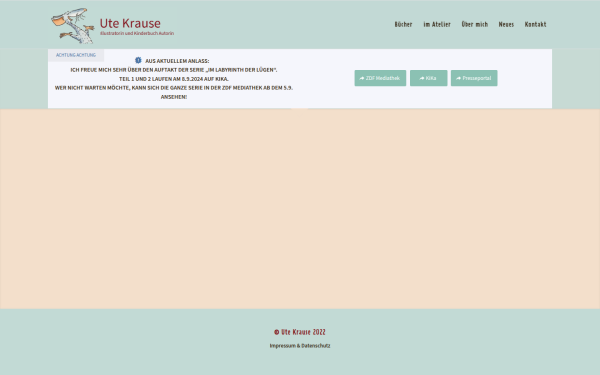Image resolution: width=600 pixels, height=375 pixels.
Task: Select the Neues menu item
Action: coord(506,24)
